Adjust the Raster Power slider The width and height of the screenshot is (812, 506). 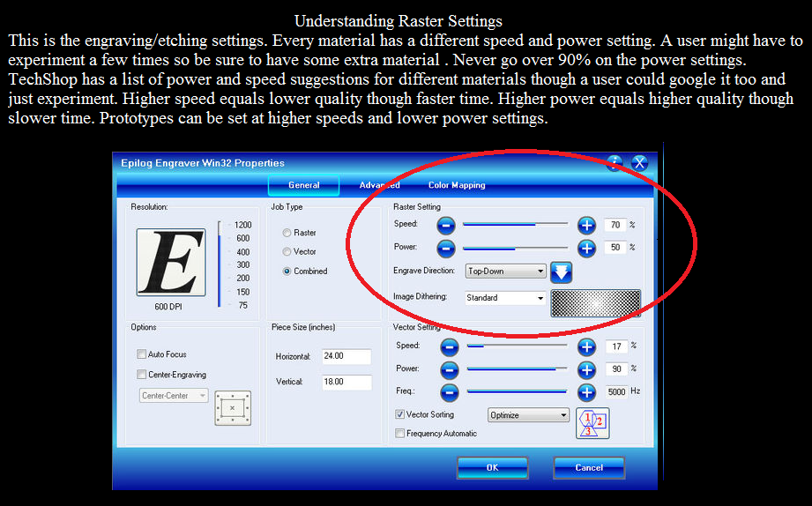pyautogui.click(x=515, y=249)
